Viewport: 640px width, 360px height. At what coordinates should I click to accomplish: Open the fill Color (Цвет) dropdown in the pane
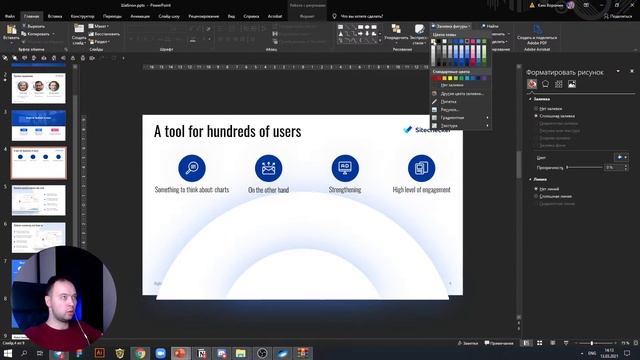point(621,158)
